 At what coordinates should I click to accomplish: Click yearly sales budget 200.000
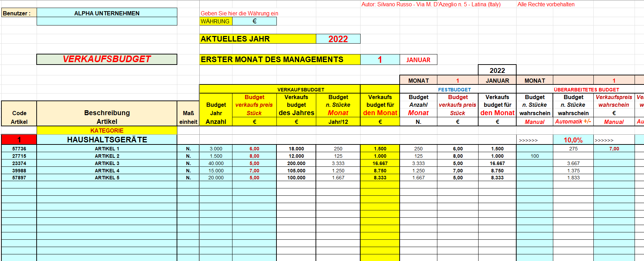pyautogui.click(x=296, y=163)
